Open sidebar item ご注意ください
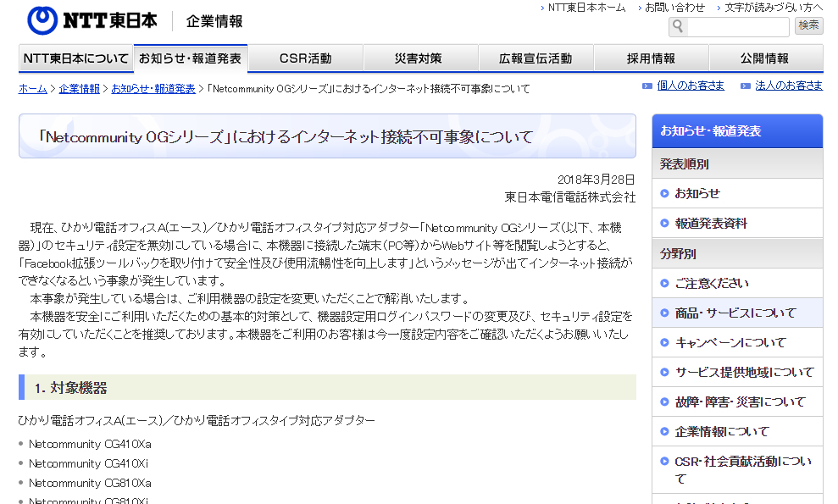The image size is (838, 504). click(x=737, y=283)
